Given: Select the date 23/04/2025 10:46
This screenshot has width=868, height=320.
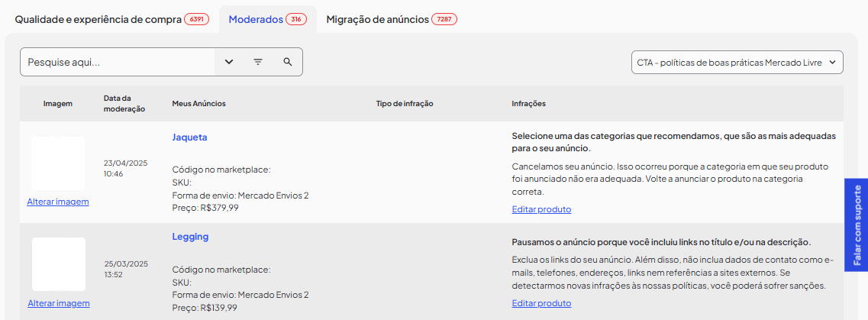Looking at the screenshot, I should click(x=126, y=168).
